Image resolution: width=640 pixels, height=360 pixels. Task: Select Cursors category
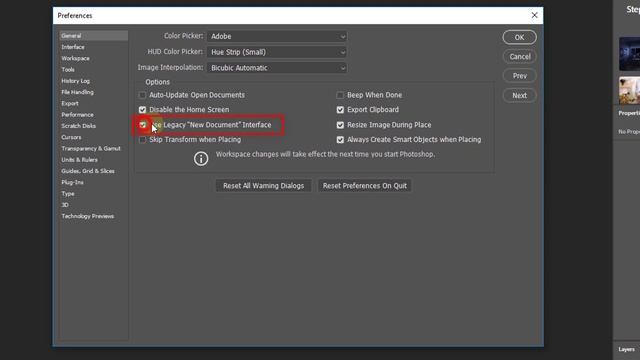[71, 137]
